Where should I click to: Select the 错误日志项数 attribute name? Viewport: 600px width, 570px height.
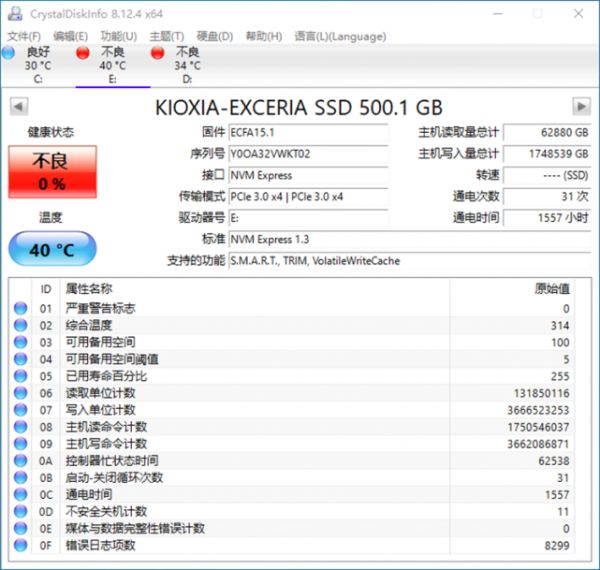101,545
